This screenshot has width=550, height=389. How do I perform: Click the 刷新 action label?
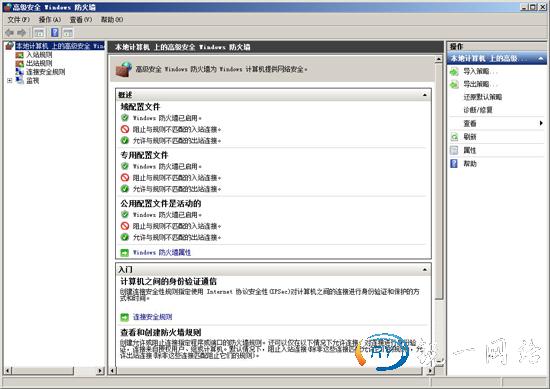click(x=470, y=137)
